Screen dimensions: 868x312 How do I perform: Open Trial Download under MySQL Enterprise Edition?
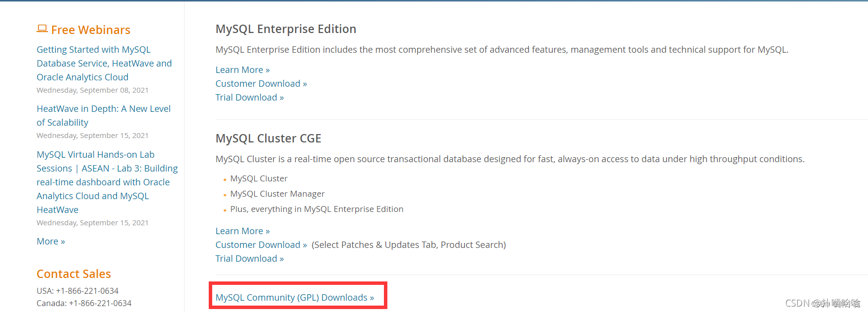pyautogui.click(x=249, y=98)
